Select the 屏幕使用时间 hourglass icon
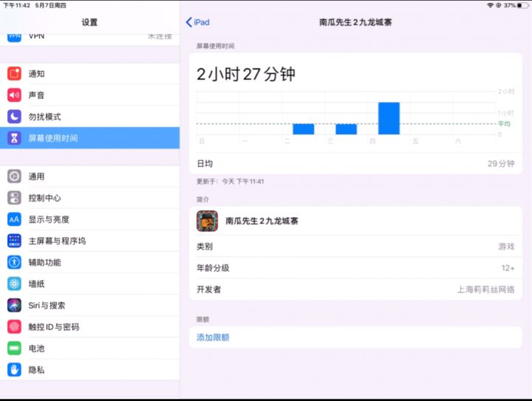The height and width of the screenshot is (401, 532). point(14,138)
